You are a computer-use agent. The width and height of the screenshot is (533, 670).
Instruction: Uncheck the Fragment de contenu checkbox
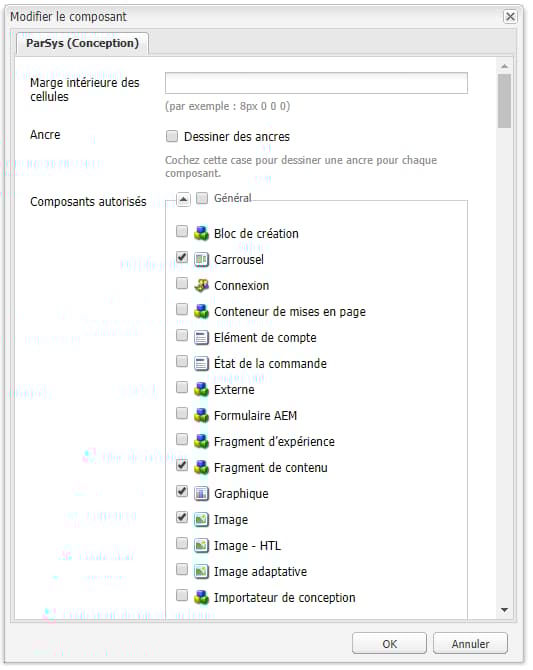182,465
